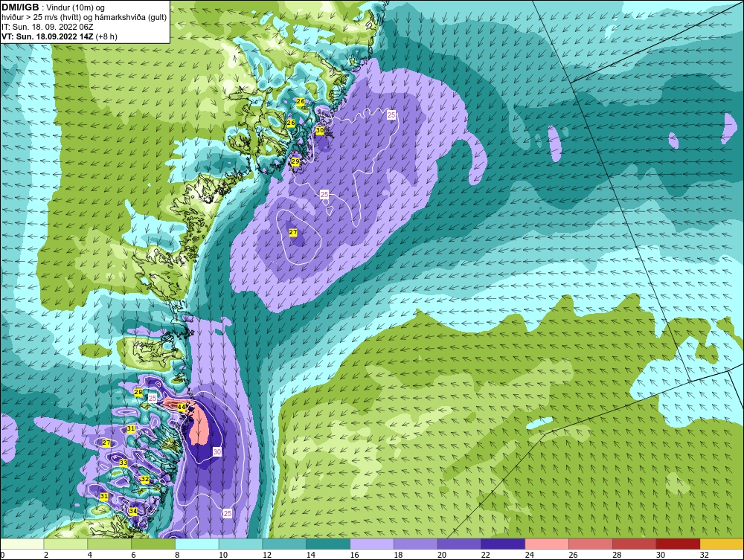Screen dimensions: 744x560
Task: Select the light green 2–4 legend swatch
Action: click(x=65, y=544)
